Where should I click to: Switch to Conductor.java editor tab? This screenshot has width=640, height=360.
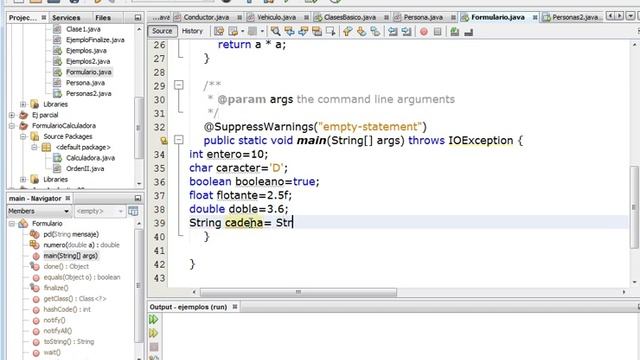pos(206,17)
